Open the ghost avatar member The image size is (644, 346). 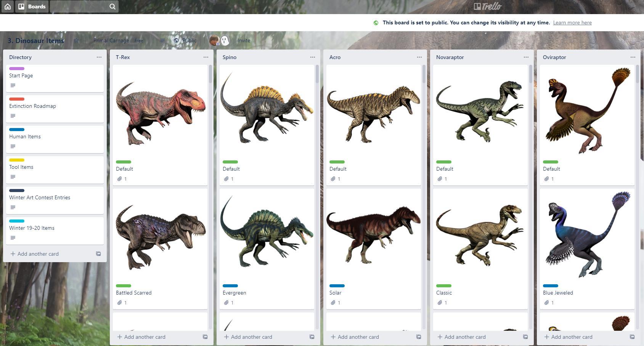(225, 40)
